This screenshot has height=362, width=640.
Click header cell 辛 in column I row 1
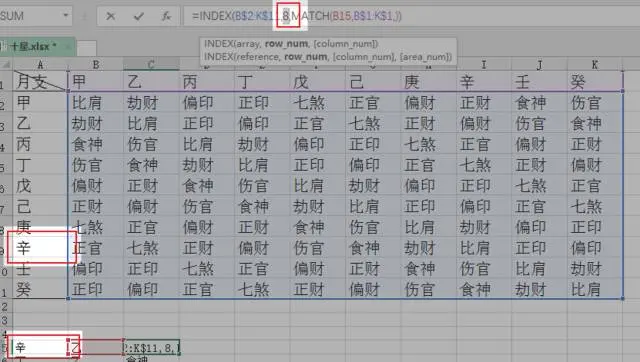484,82
